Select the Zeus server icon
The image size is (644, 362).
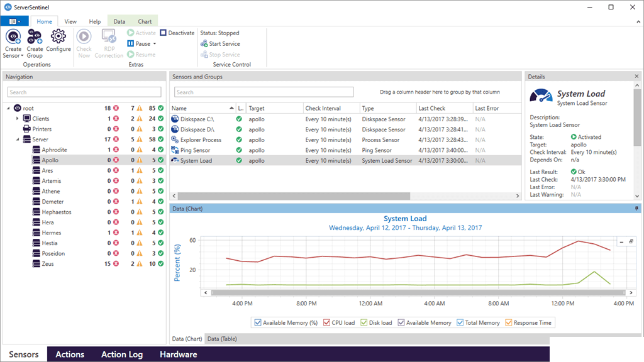point(36,263)
